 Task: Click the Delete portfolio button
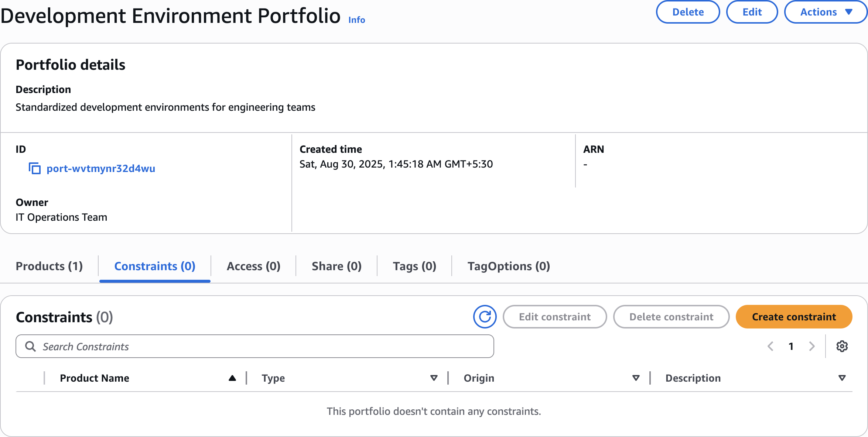pyautogui.click(x=688, y=12)
